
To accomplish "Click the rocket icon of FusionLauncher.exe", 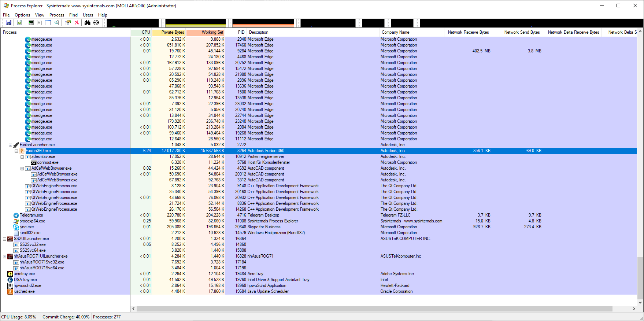I will (x=16, y=145).
